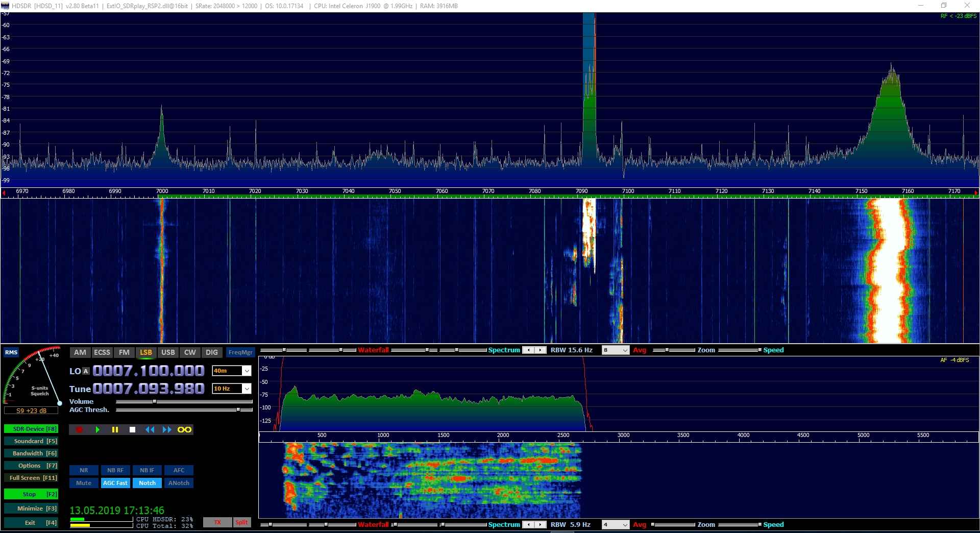Click the S-meter squelch knob dot
The height and width of the screenshot is (533, 980).
60,403
